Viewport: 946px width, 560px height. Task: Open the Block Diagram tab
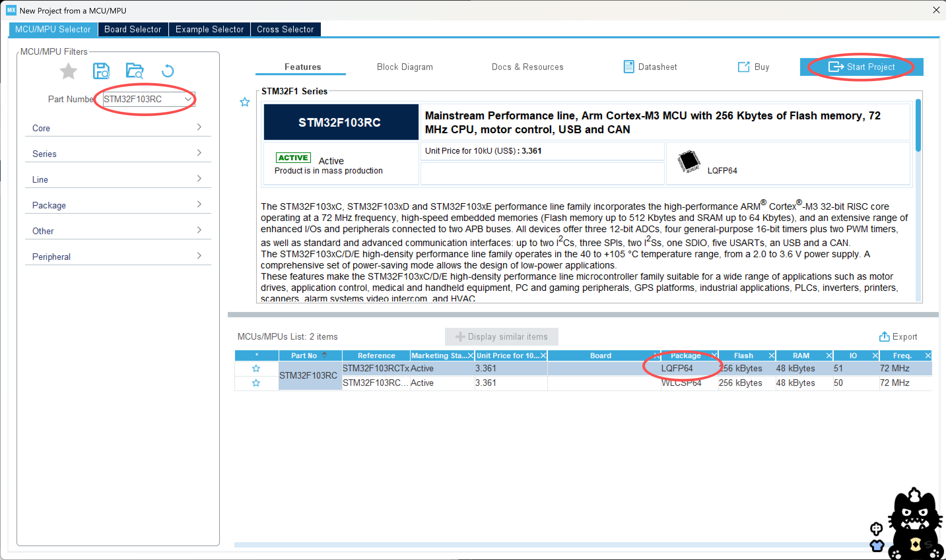coord(405,67)
